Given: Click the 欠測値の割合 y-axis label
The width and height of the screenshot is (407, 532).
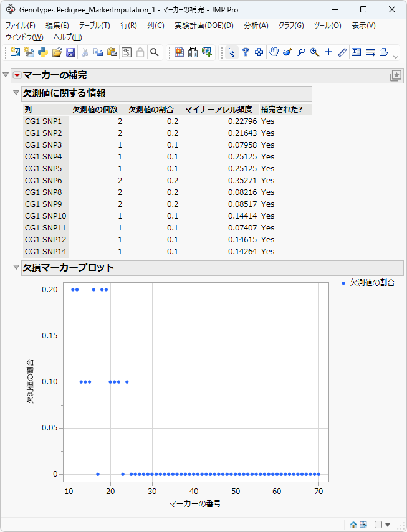Looking at the screenshot, I should [x=30, y=381].
